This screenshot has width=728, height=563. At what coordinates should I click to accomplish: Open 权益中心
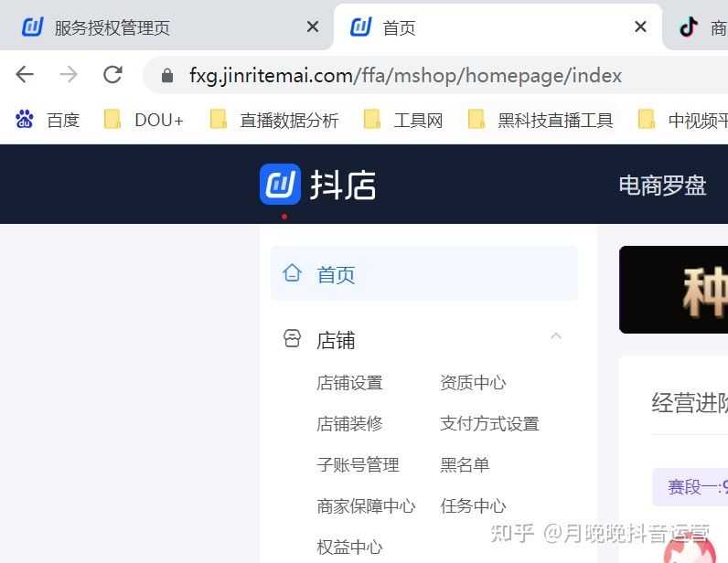349,547
